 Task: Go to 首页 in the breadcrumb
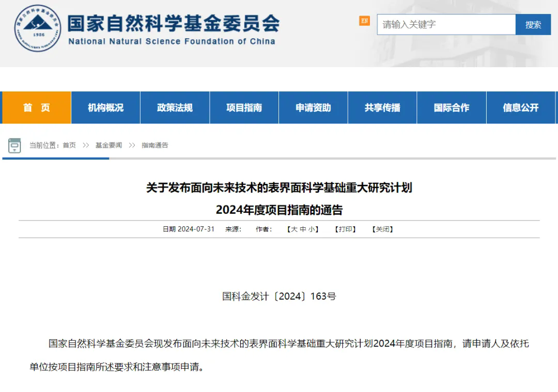(69, 145)
